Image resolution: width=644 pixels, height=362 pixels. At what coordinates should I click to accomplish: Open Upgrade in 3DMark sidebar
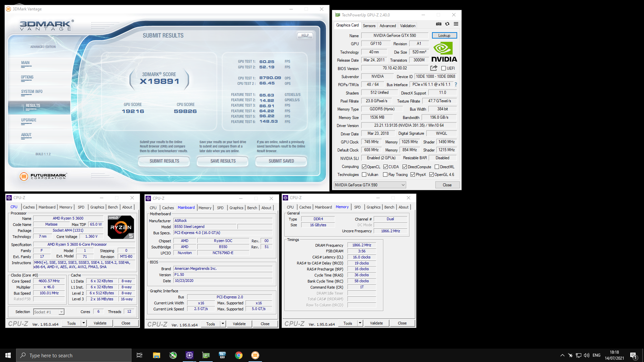(29, 120)
